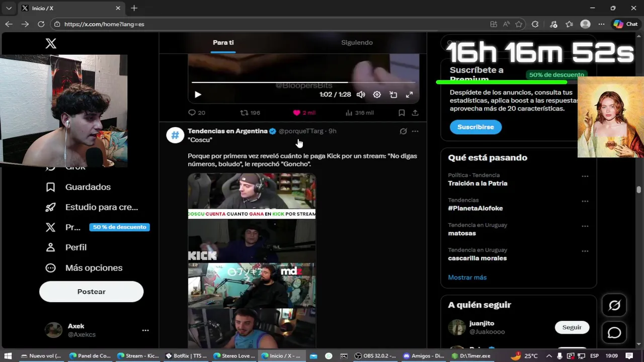Switch to the Siguiendo tab
Image resolution: width=644 pixels, height=362 pixels.
(x=357, y=43)
